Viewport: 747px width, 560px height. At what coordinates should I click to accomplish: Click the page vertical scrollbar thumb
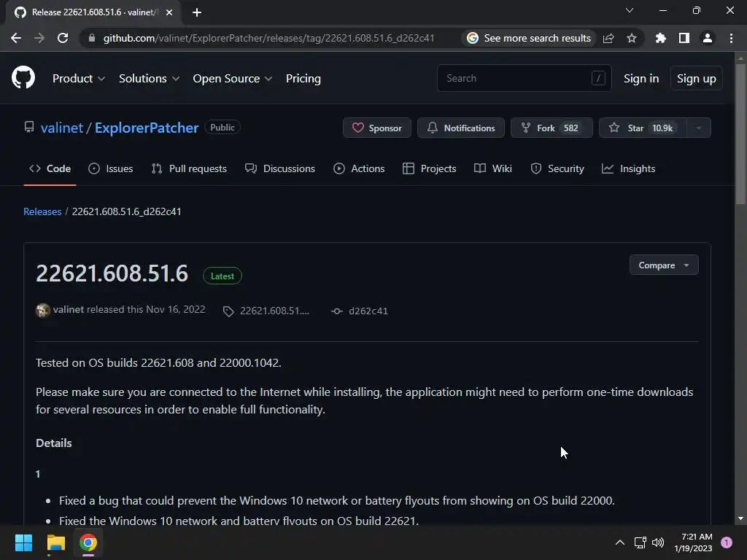(x=740, y=133)
